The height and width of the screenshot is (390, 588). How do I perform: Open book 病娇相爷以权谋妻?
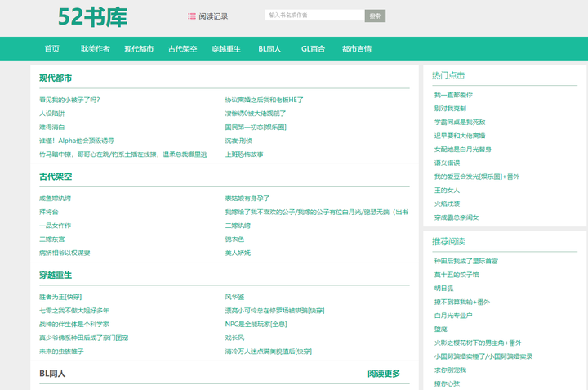65,253
